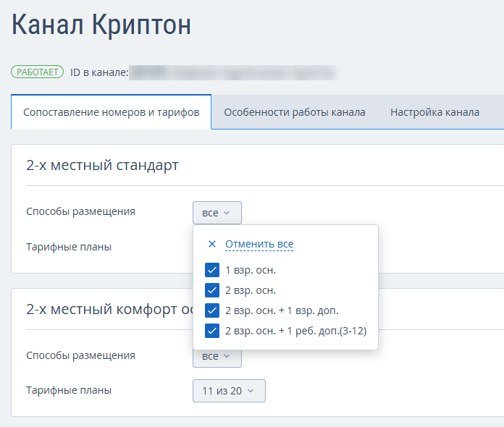Viewport: 504px width, 427px height.
Task: Click the ID в канале label
Action: [x=99, y=72]
